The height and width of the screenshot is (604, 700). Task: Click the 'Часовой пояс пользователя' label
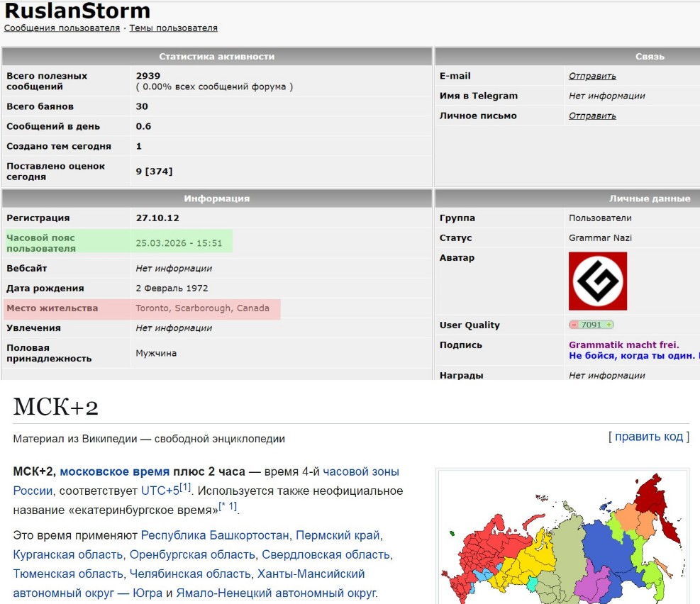tap(40, 243)
